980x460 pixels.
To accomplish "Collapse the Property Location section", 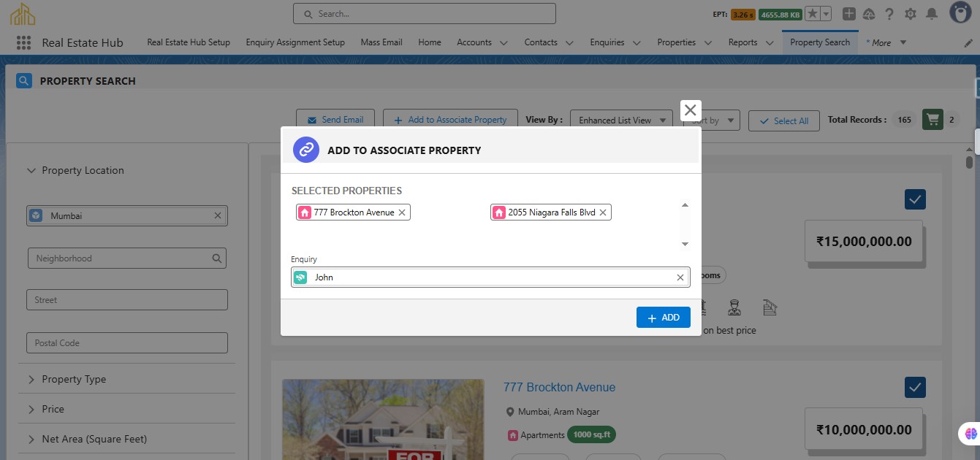I will coord(31,171).
